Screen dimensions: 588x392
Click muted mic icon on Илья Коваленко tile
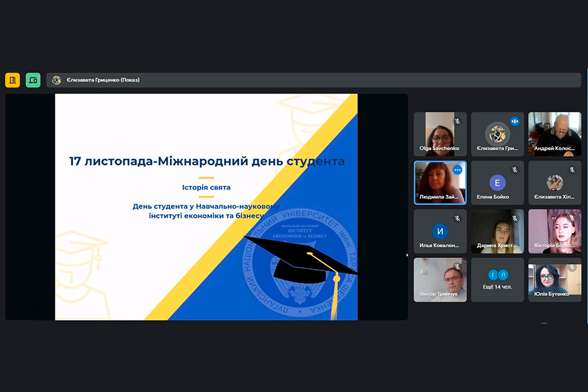pos(457,218)
